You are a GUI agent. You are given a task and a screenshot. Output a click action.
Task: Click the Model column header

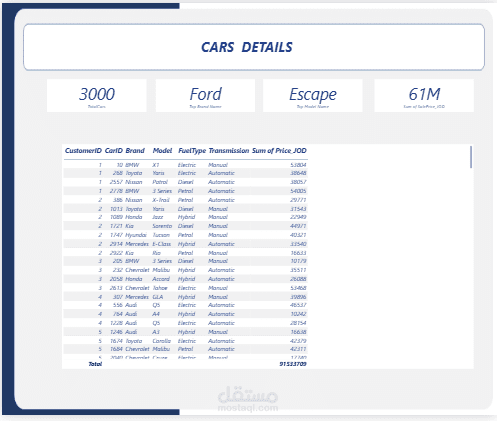click(162, 151)
